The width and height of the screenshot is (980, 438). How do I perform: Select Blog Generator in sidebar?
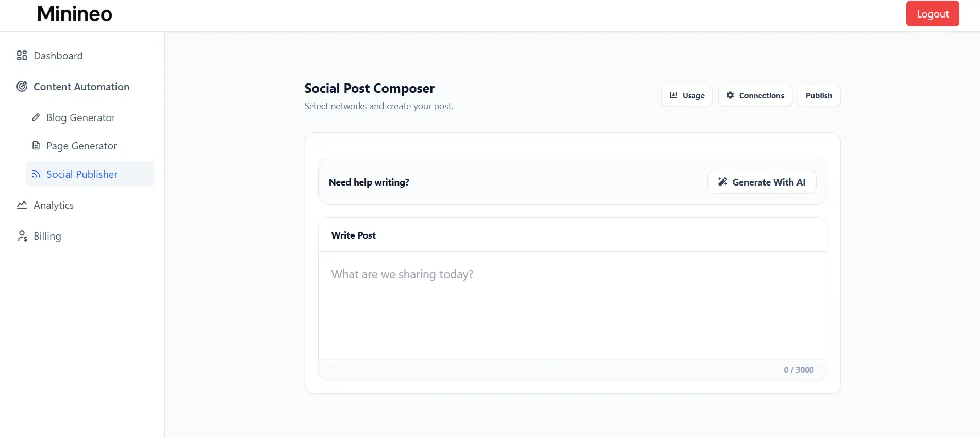[81, 117]
